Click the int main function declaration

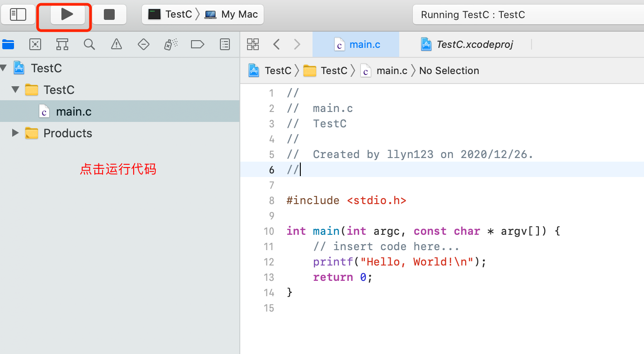pyautogui.click(x=423, y=231)
